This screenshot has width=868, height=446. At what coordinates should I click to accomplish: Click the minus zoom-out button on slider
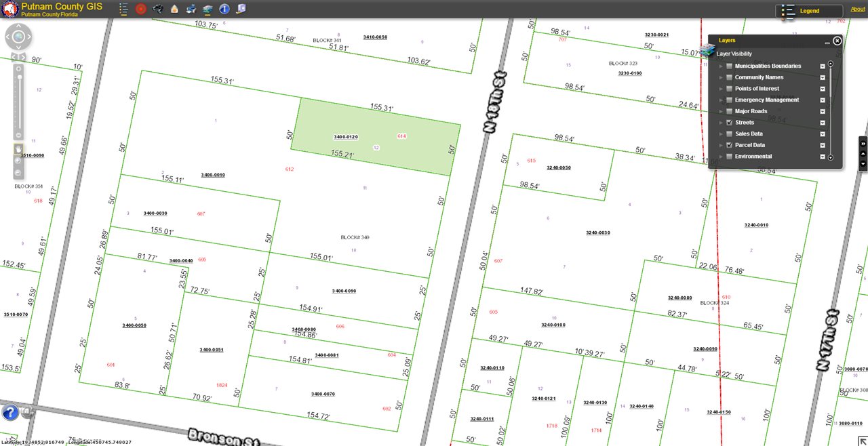(x=19, y=134)
